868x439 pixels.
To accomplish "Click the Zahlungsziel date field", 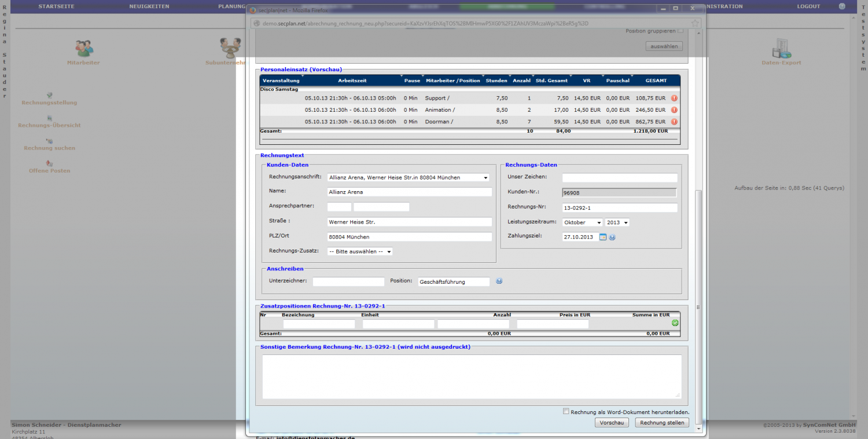I will 580,237.
